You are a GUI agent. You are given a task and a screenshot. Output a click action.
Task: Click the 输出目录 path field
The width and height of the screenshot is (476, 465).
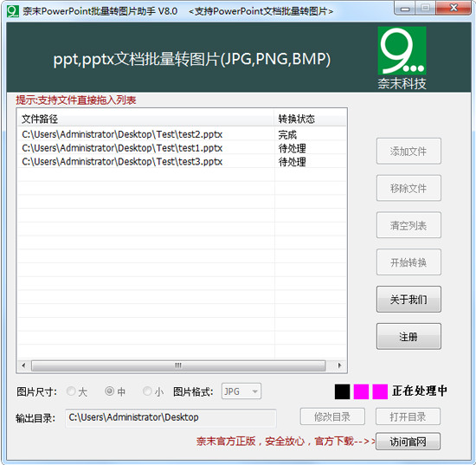pyautogui.click(x=170, y=417)
